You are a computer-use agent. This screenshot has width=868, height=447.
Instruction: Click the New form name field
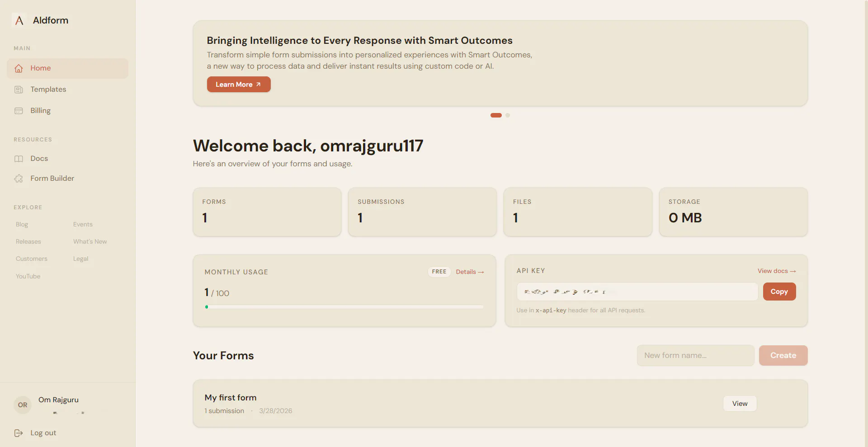coord(695,356)
